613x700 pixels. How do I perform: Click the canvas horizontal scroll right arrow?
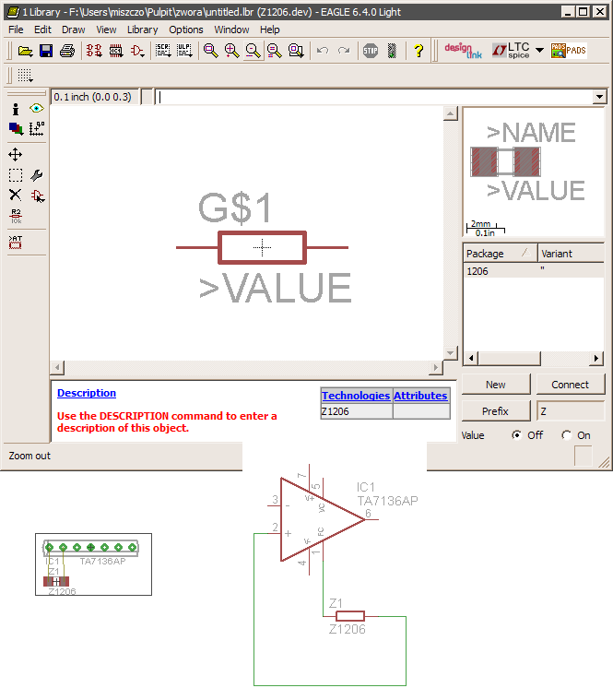click(x=435, y=368)
